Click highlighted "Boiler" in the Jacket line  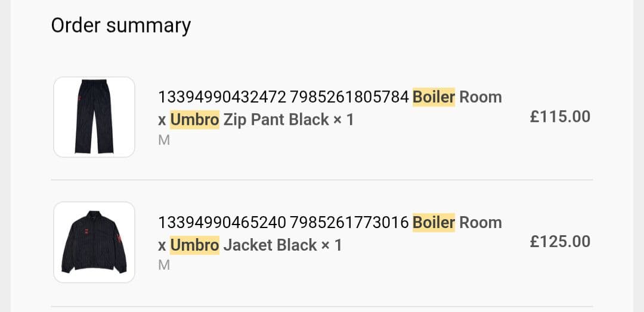(434, 223)
